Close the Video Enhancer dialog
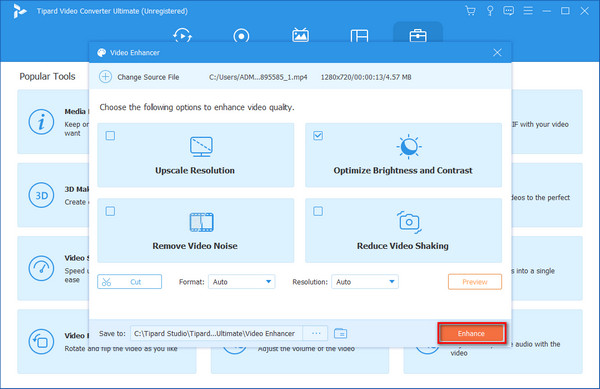 pos(497,52)
